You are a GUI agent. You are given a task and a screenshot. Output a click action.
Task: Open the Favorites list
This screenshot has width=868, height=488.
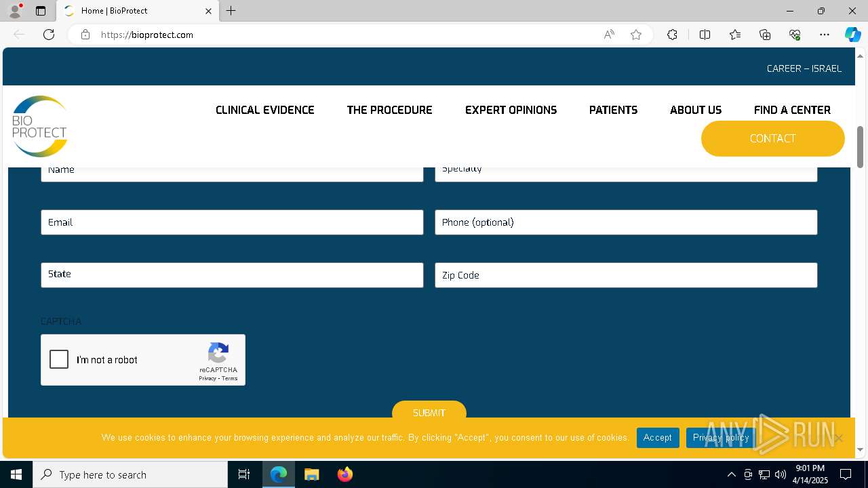pos(735,35)
